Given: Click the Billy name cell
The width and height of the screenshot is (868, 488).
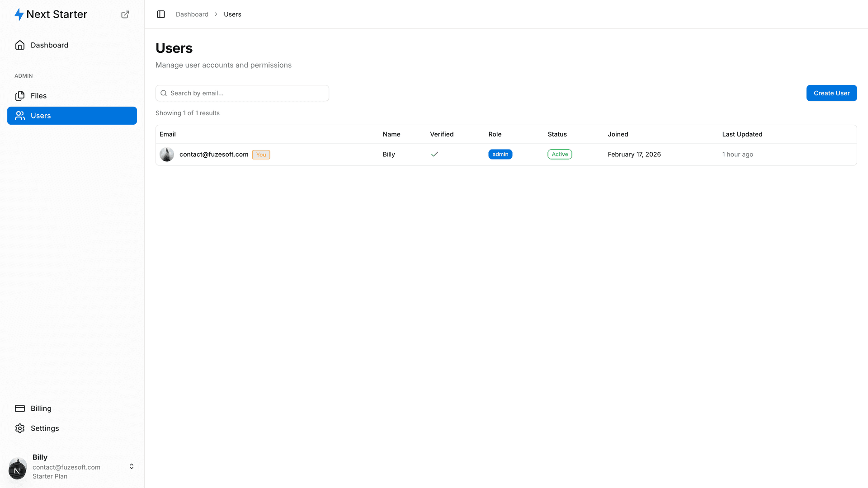Looking at the screenshot, I should coord(389,155).
